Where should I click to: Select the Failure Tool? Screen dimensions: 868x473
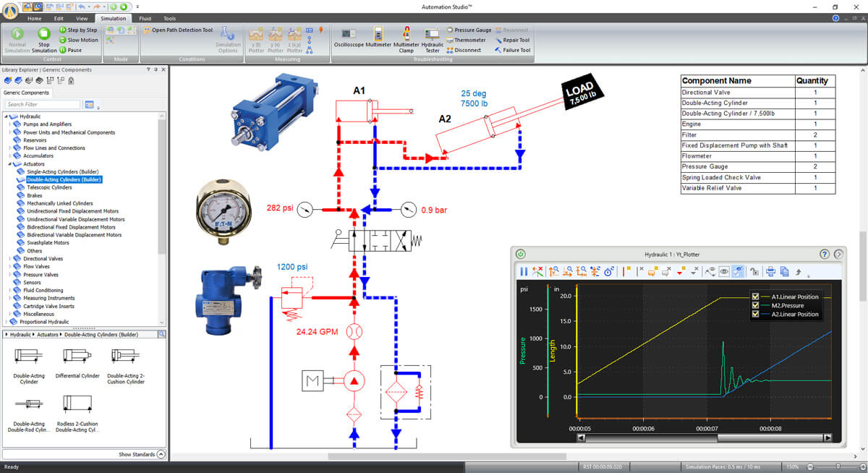click(512, 50)
